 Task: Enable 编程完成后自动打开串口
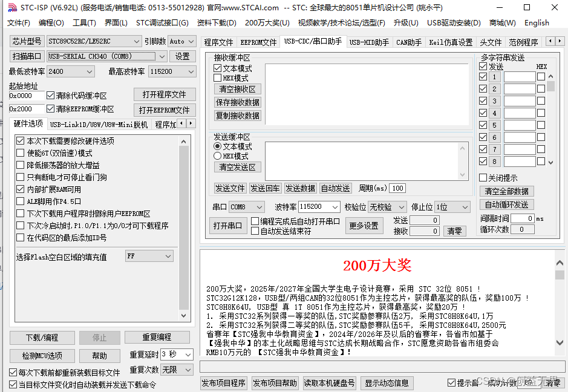pyautogui.click(x=255, y=221)
